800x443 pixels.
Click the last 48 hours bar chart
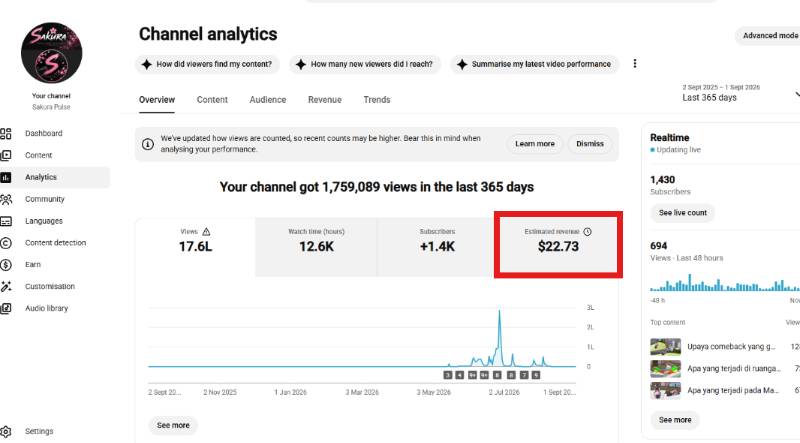point(724,283)
